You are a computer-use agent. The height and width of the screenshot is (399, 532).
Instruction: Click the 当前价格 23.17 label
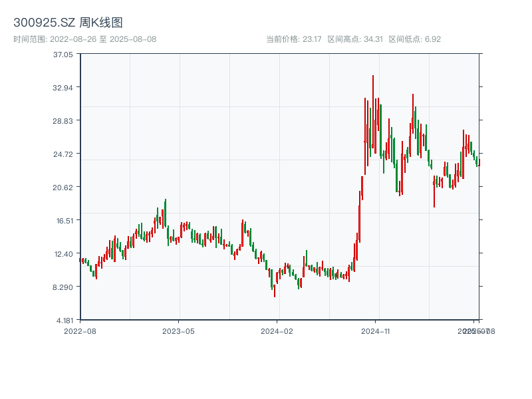point(293,39)
